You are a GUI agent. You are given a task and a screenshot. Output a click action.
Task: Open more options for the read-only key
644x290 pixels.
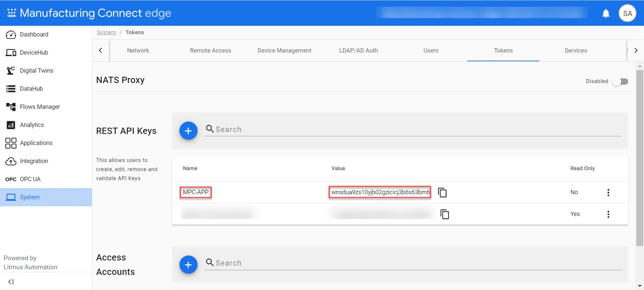click(608, 214)
